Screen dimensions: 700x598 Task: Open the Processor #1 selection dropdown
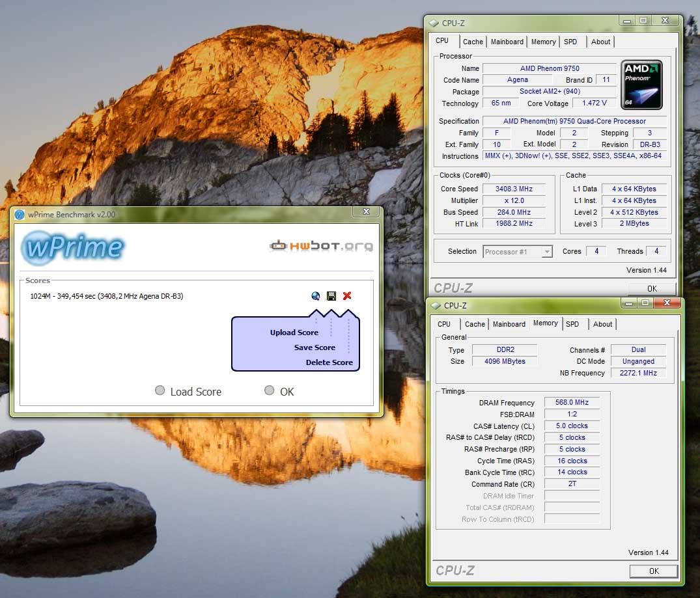click(x=518, y=252)
